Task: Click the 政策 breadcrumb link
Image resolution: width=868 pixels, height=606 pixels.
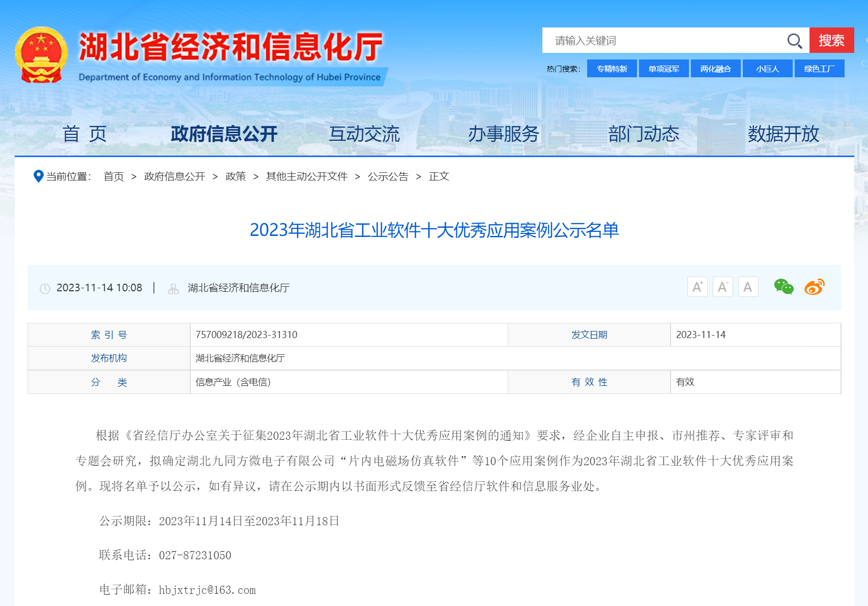Action: tap(236, 176)
